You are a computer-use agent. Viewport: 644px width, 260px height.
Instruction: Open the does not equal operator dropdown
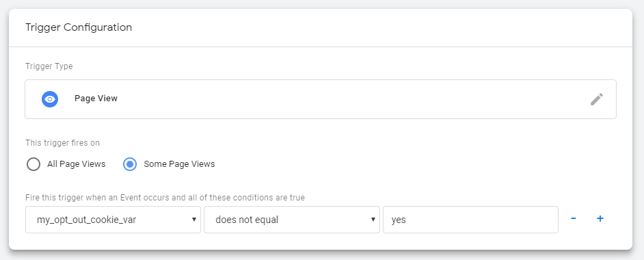(x=292, y=220)
